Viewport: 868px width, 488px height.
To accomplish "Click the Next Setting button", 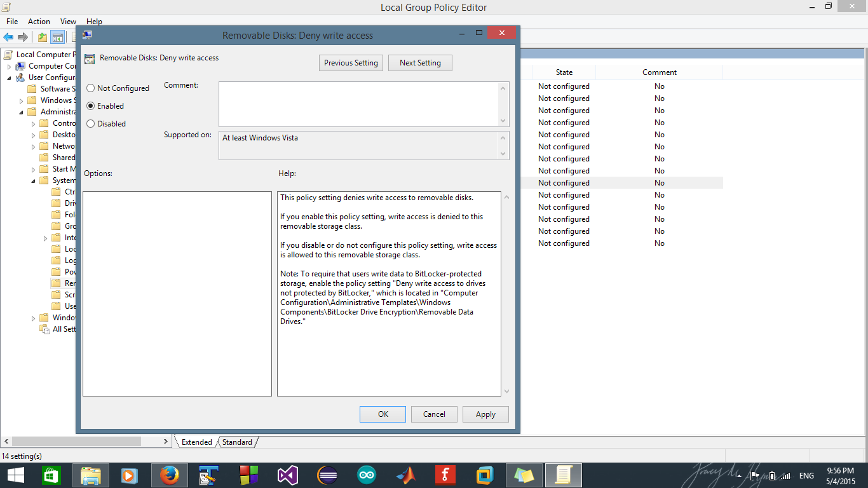I will (x=420, y=62).
